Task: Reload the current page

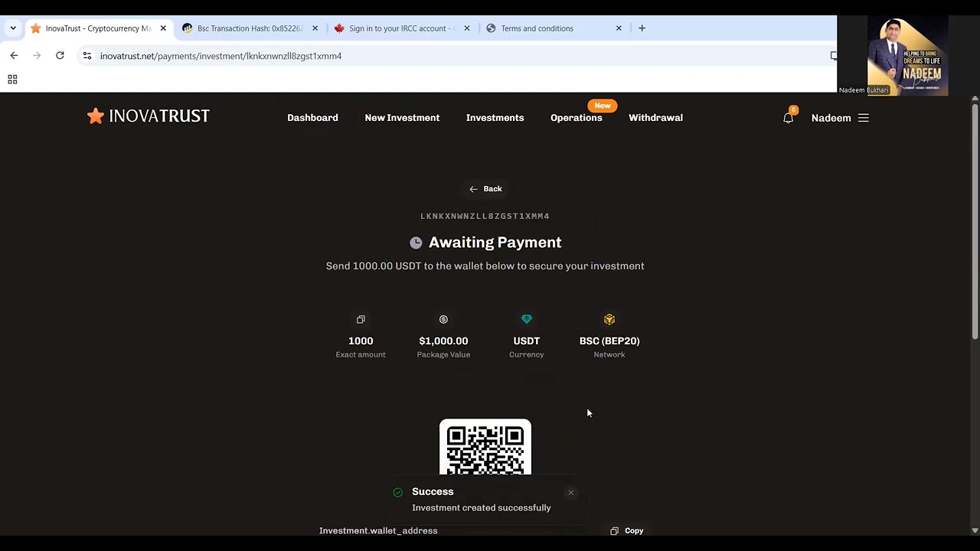Action: (x=60, y=55)
